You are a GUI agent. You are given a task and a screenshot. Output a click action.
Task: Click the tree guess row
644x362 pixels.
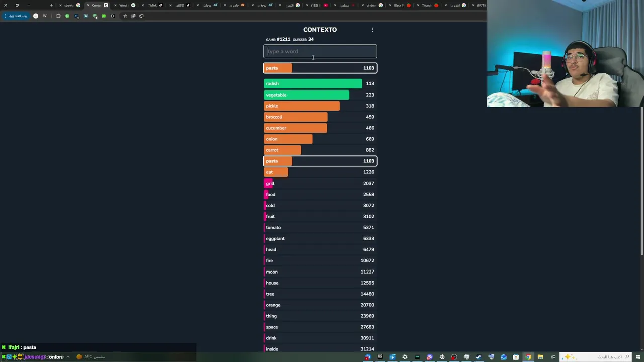320,294
